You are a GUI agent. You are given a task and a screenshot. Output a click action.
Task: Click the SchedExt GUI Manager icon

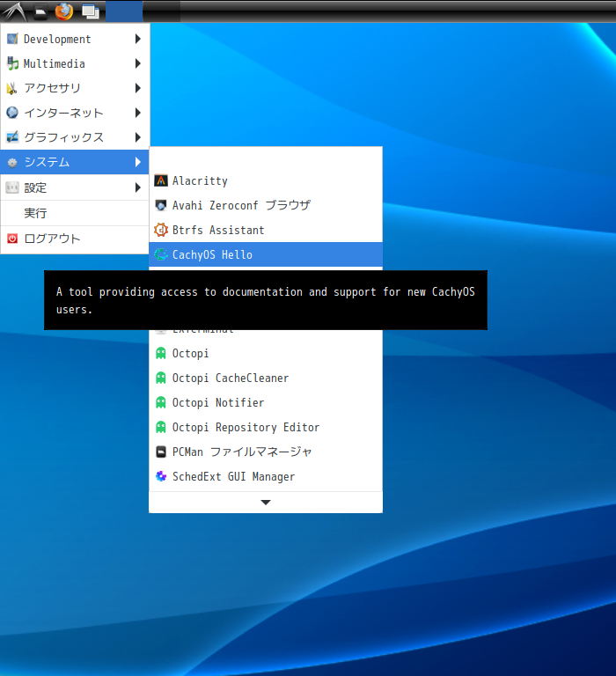(x=161, y=476)
